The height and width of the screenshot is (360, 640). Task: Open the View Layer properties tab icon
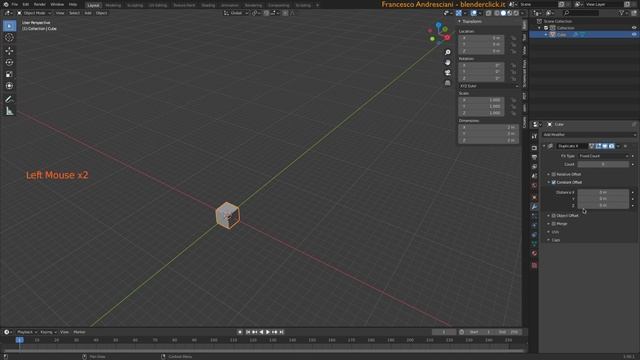point(534,167)
